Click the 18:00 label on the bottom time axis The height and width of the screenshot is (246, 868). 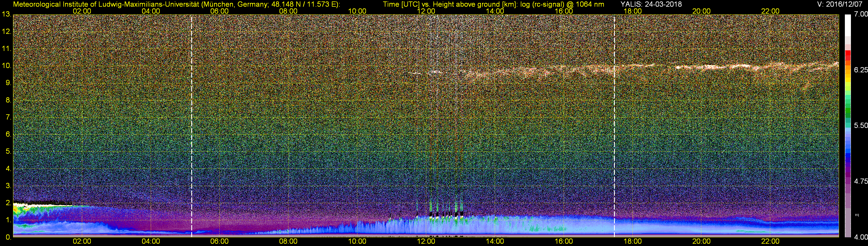point(633,241)
